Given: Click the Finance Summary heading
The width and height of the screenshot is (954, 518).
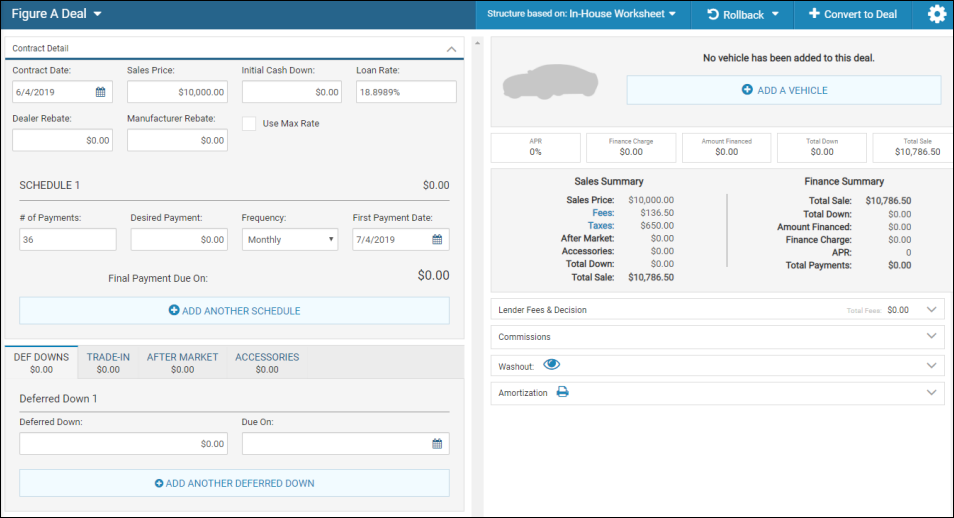Looking at the screenshot, I should coord(844,181).
